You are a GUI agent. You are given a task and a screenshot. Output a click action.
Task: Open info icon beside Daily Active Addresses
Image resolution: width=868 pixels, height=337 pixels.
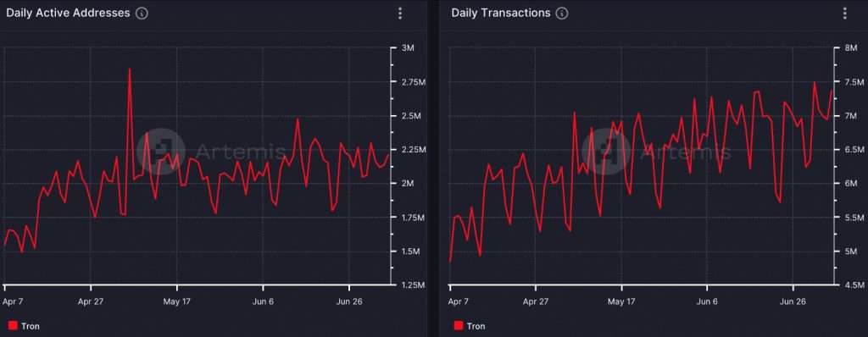pos(142,14)
